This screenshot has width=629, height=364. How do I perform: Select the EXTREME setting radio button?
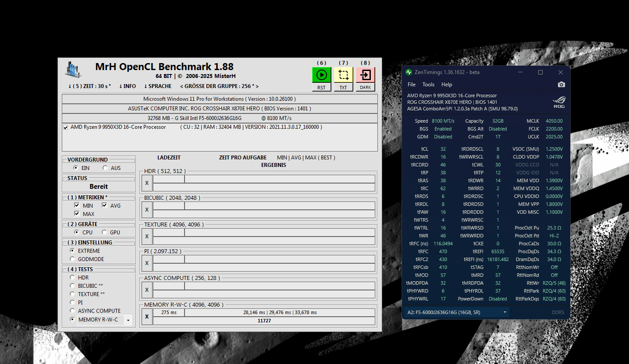click(x=72, y=251)
